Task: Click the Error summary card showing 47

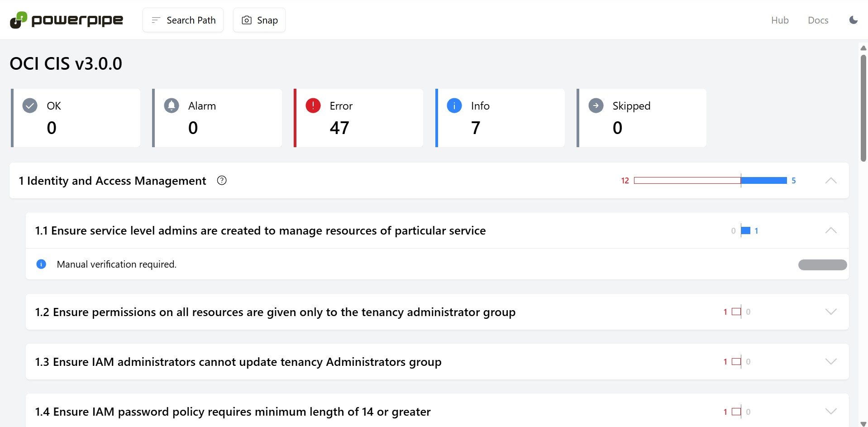Action: [358, 118]
